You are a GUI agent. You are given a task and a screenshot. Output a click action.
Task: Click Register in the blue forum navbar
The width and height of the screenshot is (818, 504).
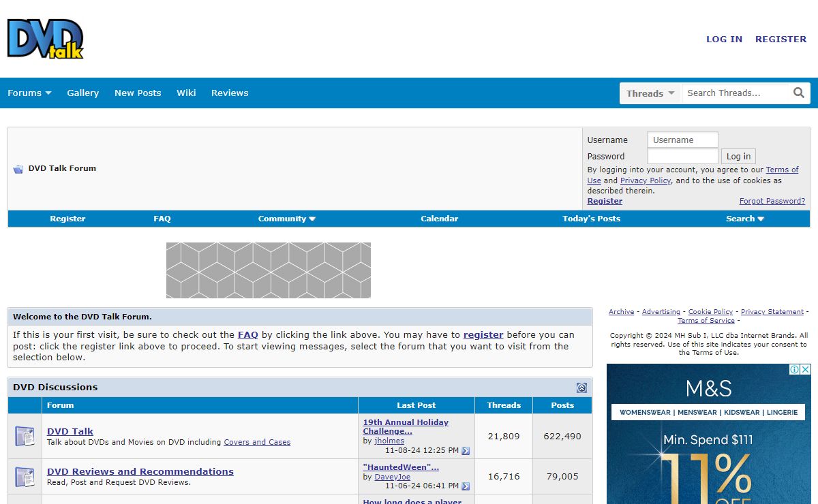(x=67, y=219)
